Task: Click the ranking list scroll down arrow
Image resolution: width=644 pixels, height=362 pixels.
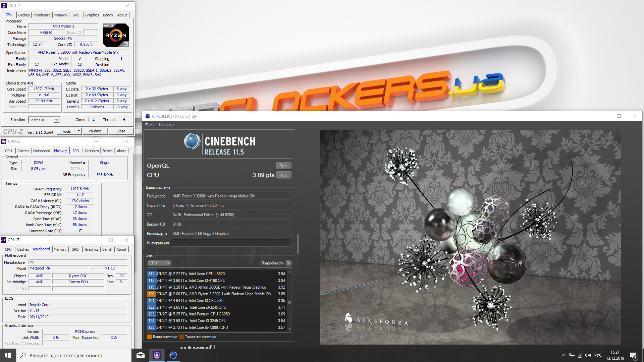Action: point(289,329)
